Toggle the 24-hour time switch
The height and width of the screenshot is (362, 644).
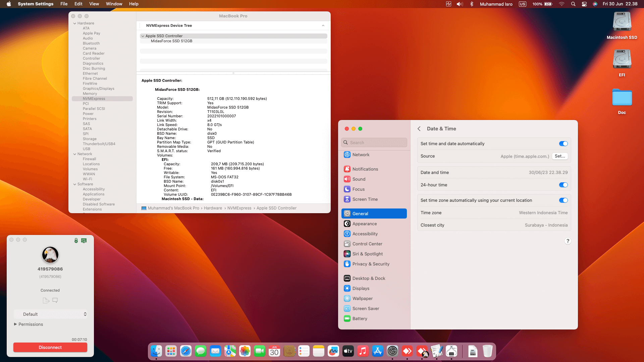563,185
